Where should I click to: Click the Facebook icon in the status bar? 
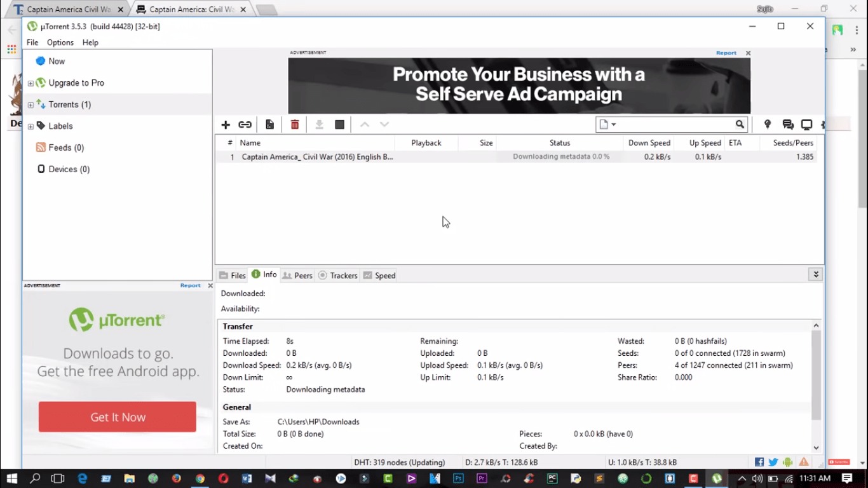click(x=759, y=462)
